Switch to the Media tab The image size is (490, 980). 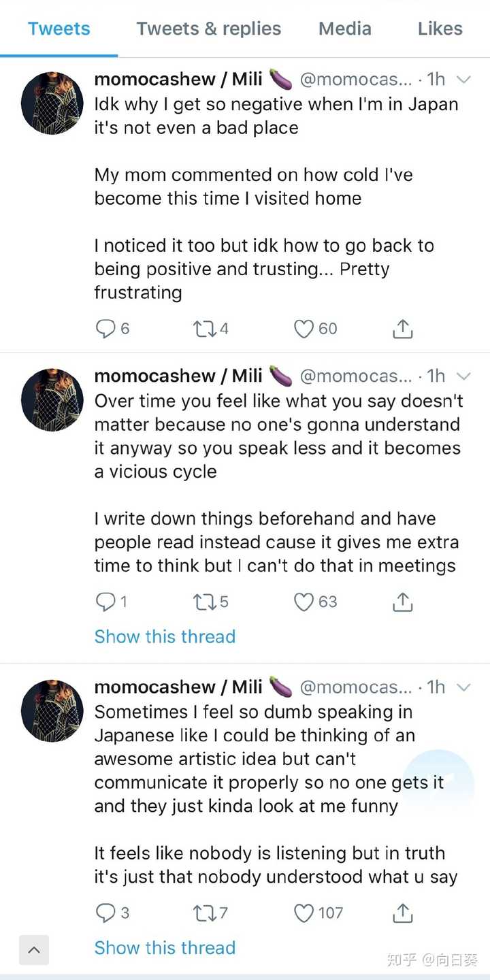(345, 29)
